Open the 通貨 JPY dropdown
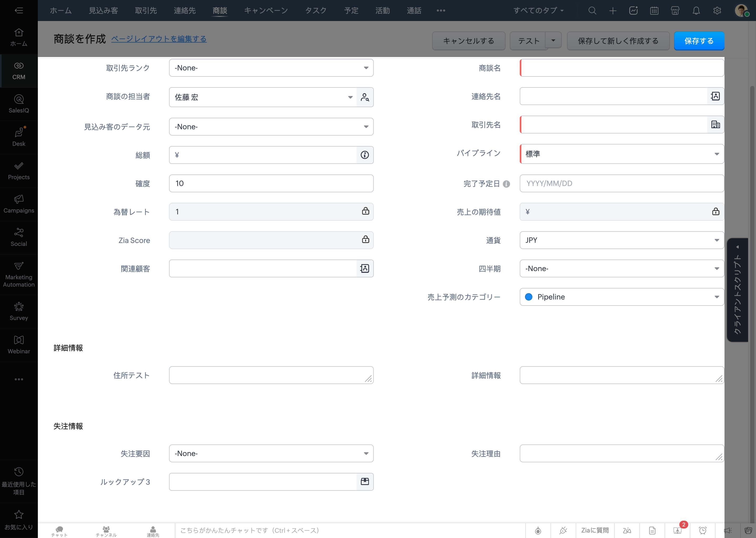The width and height of the screenshot is (756, 538). pos(621,240)
